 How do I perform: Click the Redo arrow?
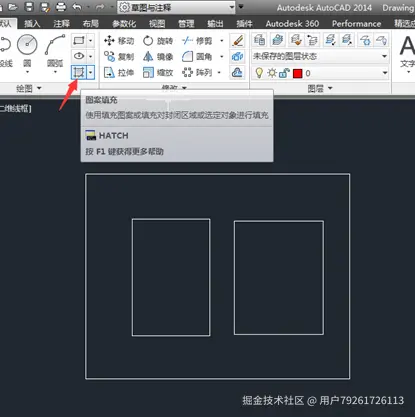pyautogui.click(x=100, y=7)
